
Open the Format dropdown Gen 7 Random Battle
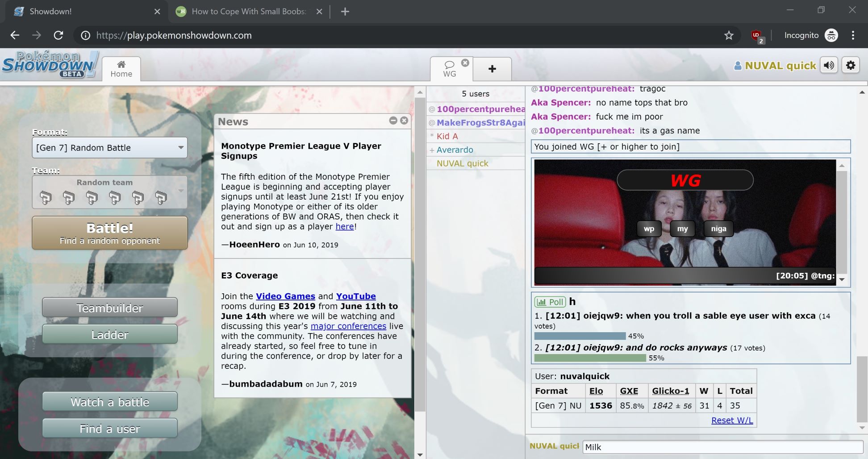coord(109,148)
